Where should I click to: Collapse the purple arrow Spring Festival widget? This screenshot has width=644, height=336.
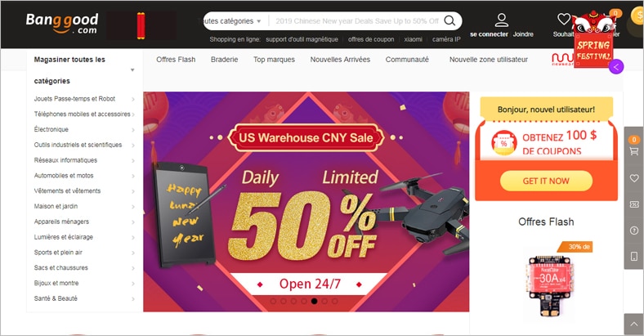pos(616,66)
